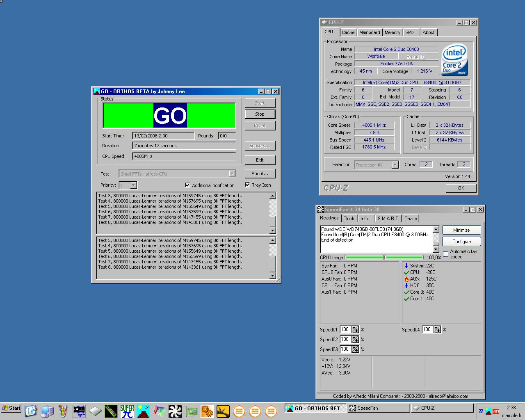Image resolution: width=525 pixels, height=420 pixels.
Task: Click the CPU-Z window title bar icon
Action: [324, 23]
